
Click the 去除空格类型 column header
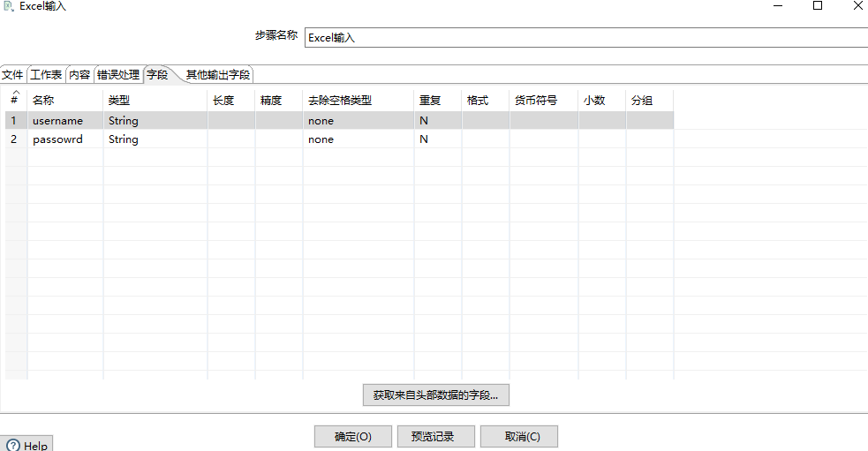click(359, 100)
